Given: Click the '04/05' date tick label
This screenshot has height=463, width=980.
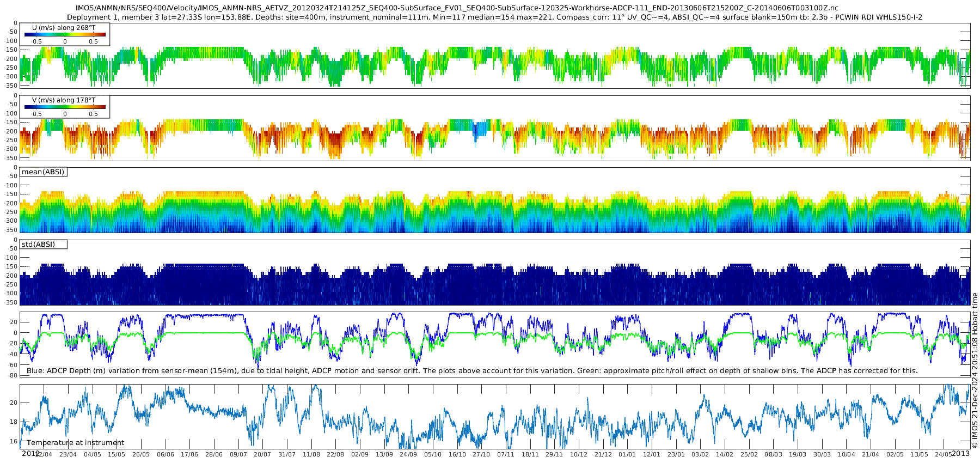Looking at the screenshot, I should [93, 454].
